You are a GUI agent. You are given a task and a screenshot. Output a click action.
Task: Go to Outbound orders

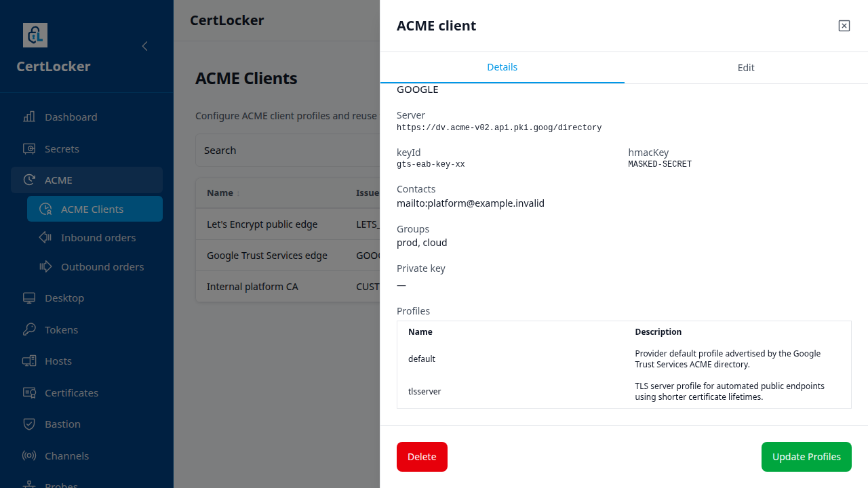(x=95, y=266)
